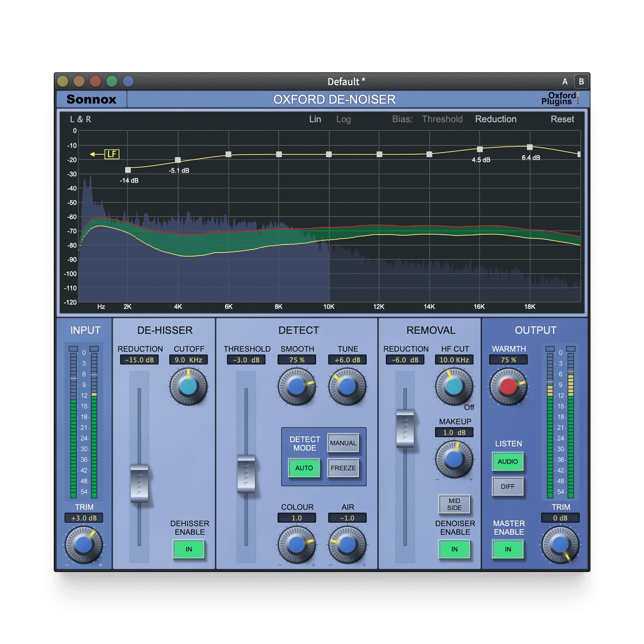Click the output trim 0 dB field
644x644 pixels.
(560, 518)
